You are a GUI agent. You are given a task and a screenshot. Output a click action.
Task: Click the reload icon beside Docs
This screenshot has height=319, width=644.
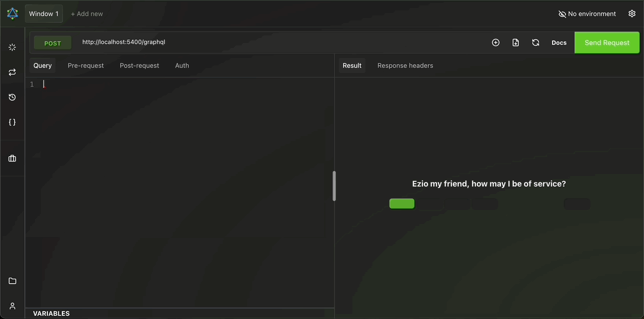point(536,42)
